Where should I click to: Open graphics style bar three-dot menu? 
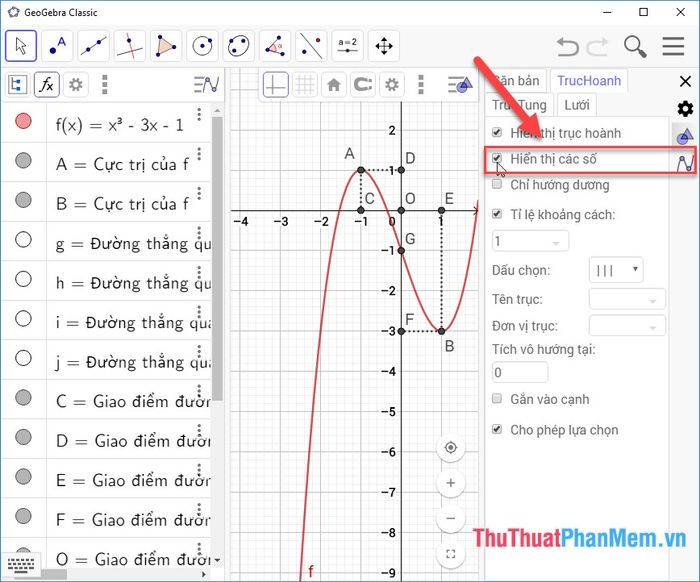pyautogui.click(x=421, y=84)
